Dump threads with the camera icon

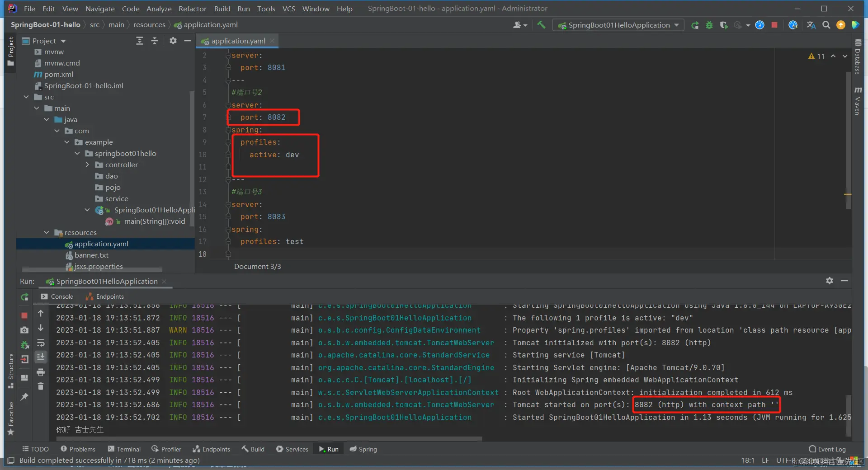click(x=24, y=330)
